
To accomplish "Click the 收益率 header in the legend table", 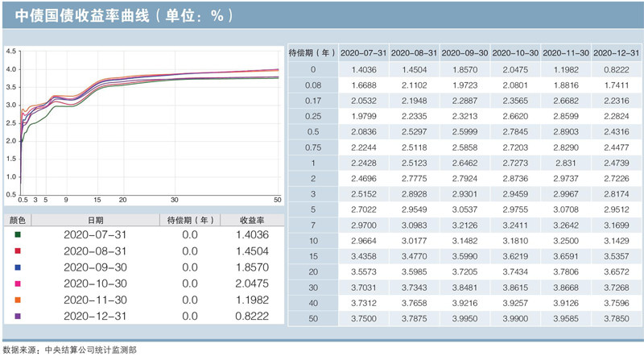I will (253, 219).
